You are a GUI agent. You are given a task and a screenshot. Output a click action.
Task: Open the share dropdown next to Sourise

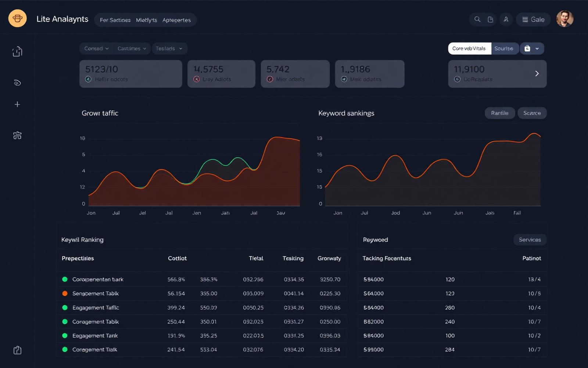[x=532, y=49]
